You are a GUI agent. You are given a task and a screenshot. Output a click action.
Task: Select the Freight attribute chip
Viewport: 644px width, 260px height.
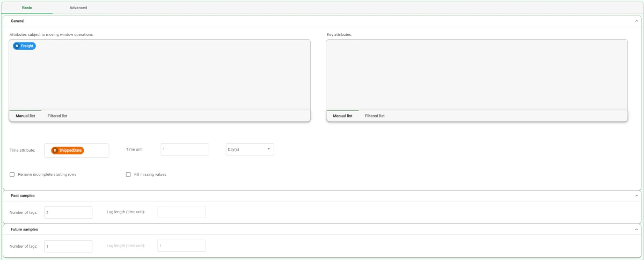coord(24,46)
